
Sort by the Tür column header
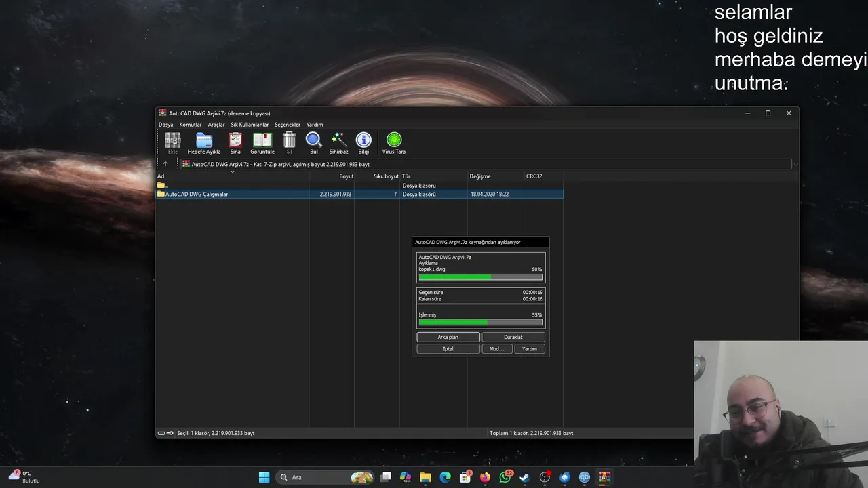click(434, 176)
